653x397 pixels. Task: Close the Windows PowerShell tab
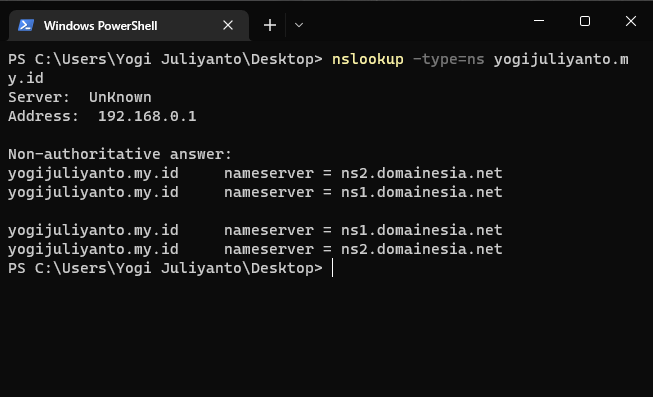[x=228, y=25]
